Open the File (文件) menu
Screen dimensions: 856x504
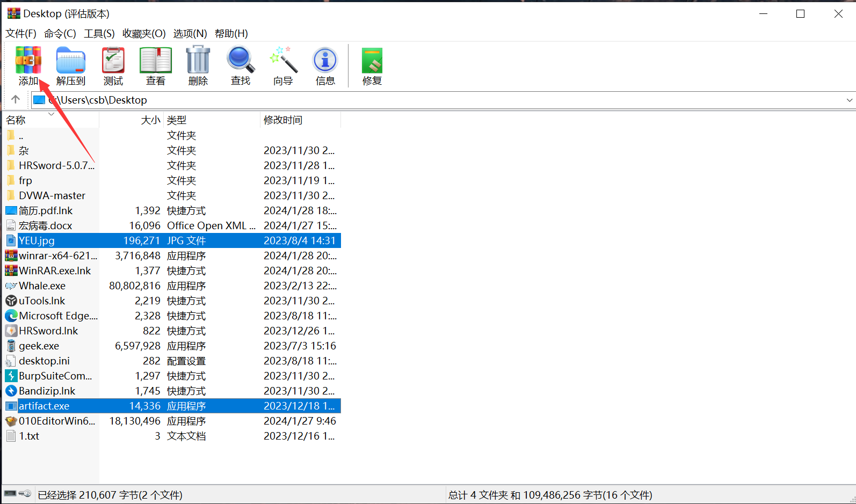(x=21, y=33)
